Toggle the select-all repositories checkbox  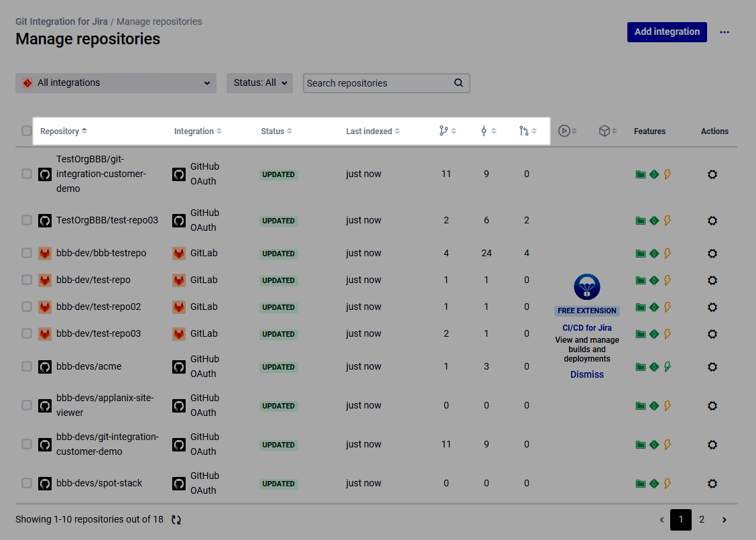pos(27,131)
